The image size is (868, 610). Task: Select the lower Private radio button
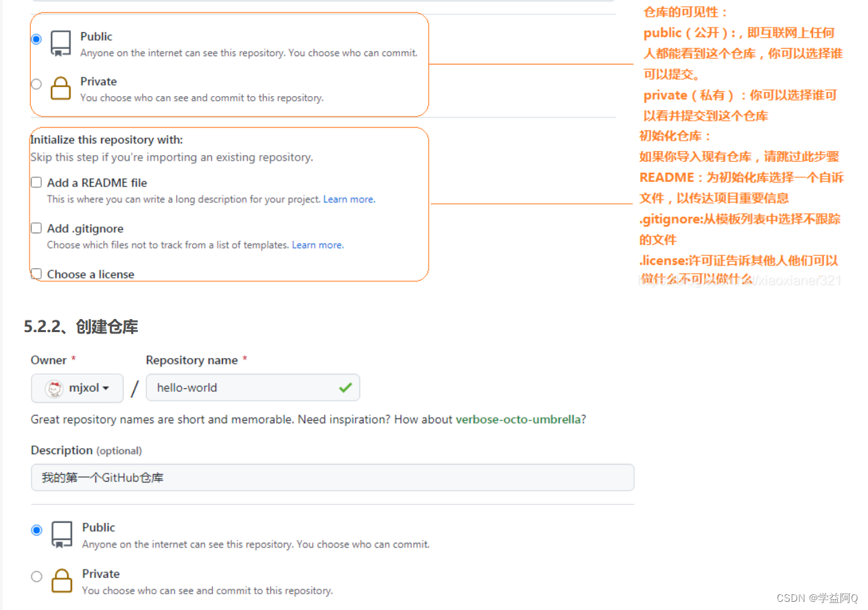36,576
